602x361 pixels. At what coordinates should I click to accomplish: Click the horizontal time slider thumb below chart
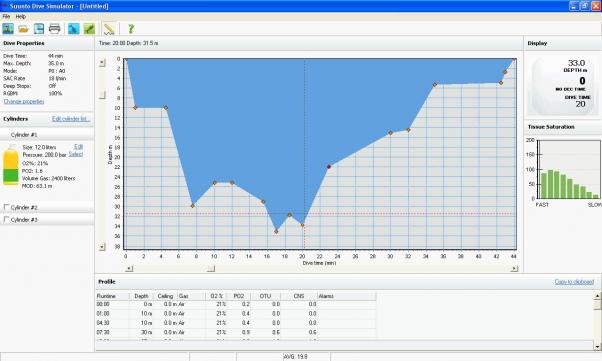[x=211, y=269]
